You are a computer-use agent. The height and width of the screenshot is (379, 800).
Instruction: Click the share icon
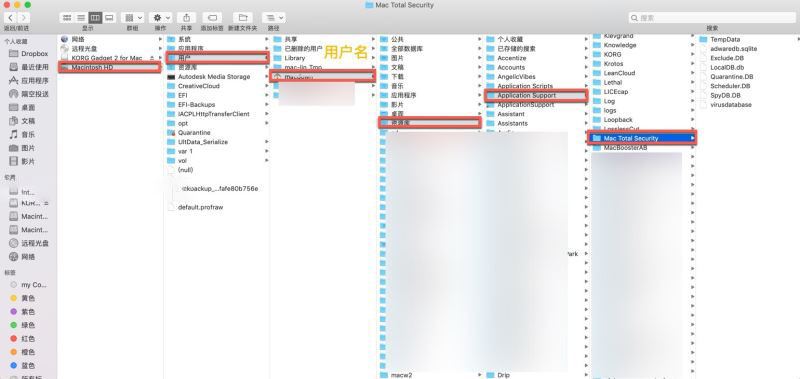[x=187, y=18]
